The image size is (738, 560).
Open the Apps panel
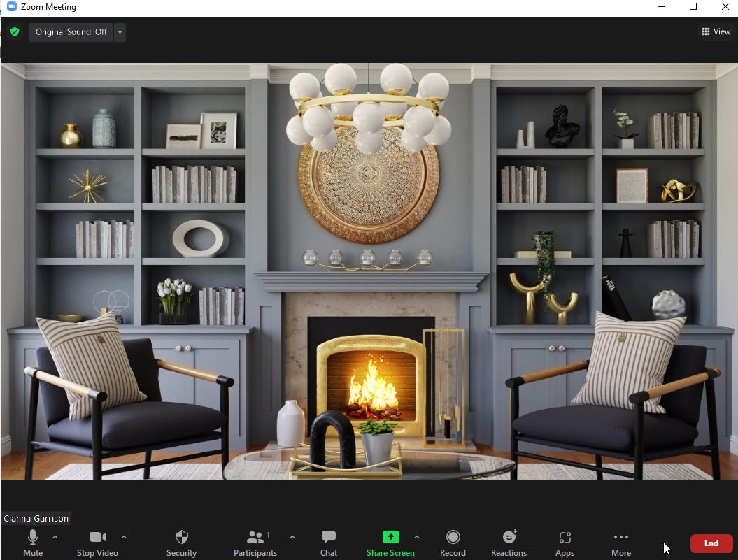(x=565, y=542)
